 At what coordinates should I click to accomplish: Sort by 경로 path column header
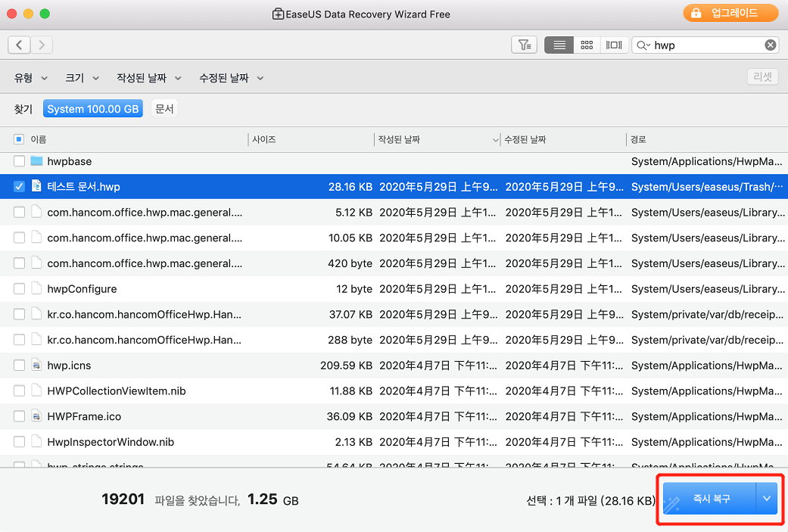pos(638,139)
